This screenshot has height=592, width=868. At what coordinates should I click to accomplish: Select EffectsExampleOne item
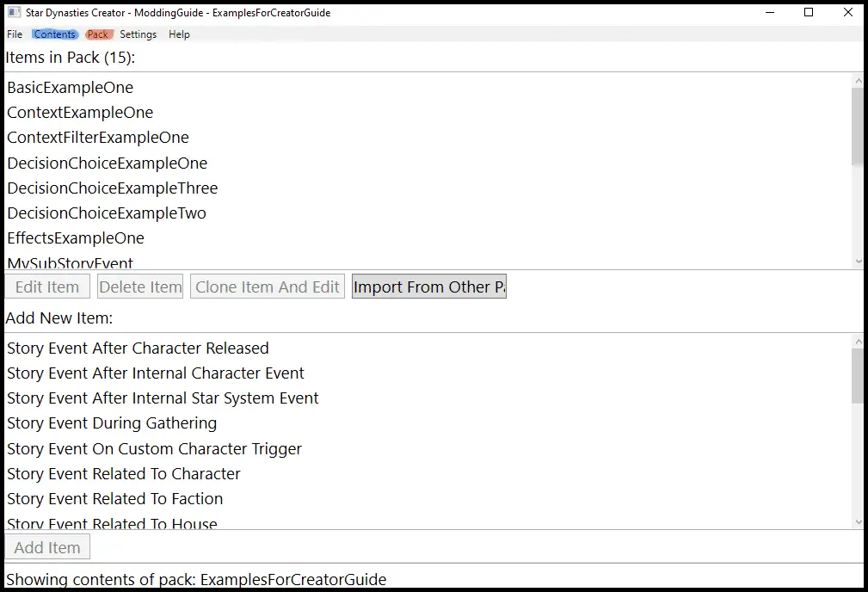[x=428, y=237]
